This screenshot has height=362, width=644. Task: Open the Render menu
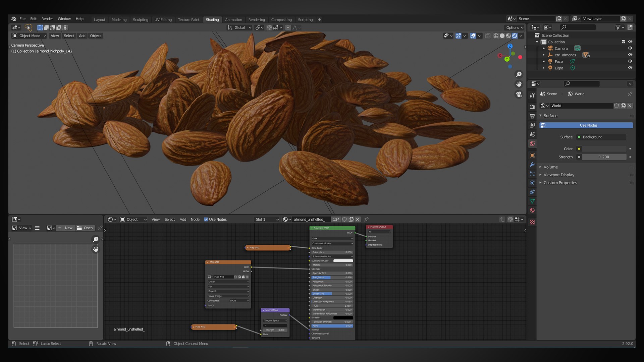(47, 19)
